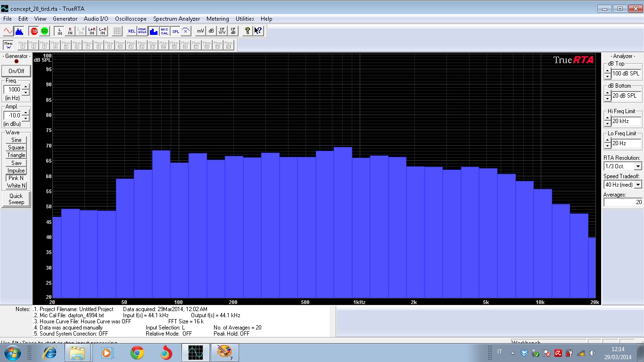Click the generator On/Off button

16,71
